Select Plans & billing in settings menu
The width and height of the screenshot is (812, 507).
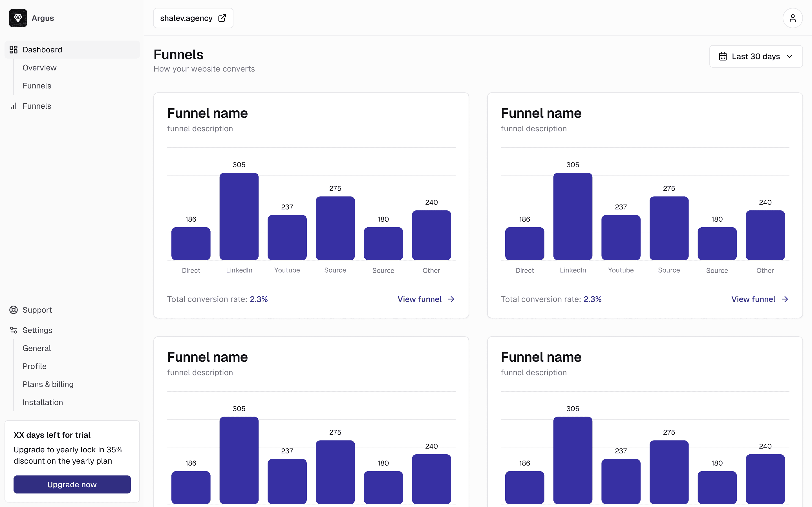tap(48, 384)
